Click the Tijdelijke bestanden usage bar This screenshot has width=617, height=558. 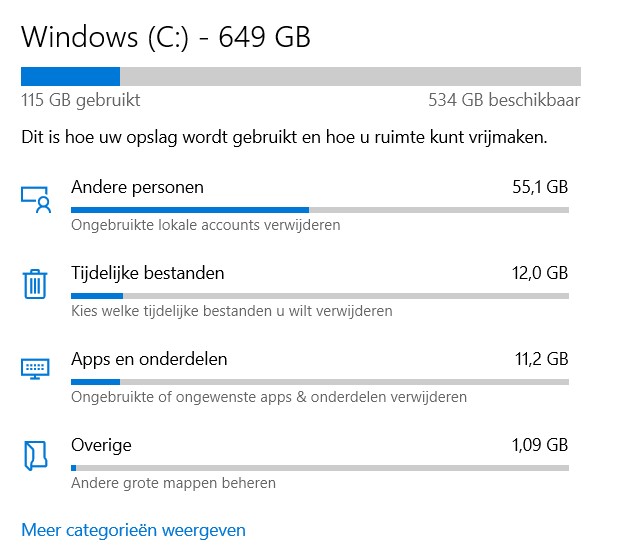pos(319,296)
